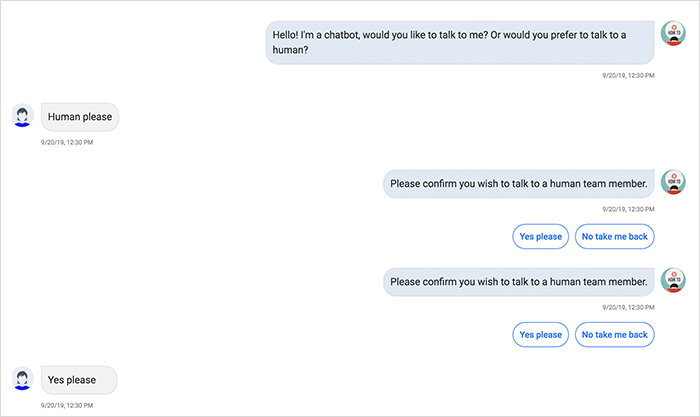Click the timestamp under the second confirm message
Viewport: 700px width, 417px height.
pyautogui.click(x=628, y=307)
